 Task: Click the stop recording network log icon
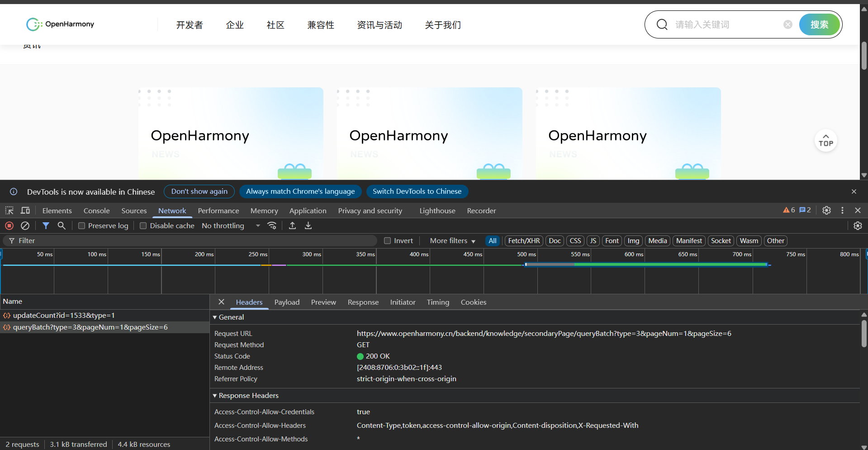(9, 225)
